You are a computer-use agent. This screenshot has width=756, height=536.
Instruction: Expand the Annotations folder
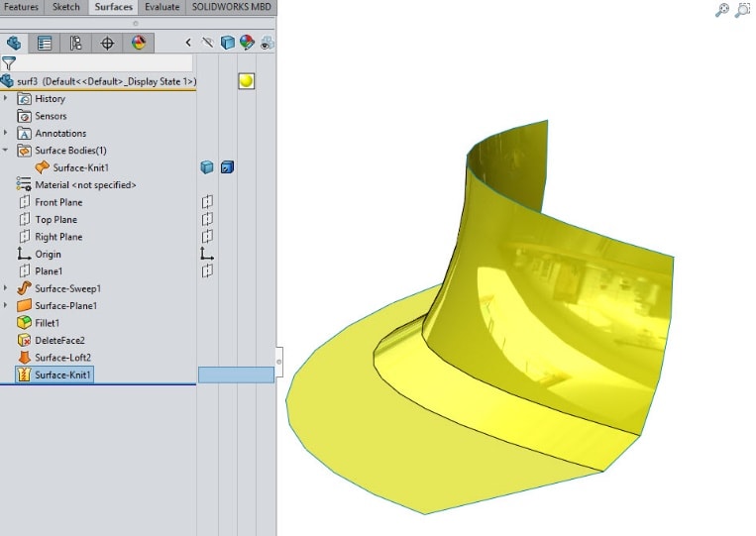tap(5, 133)
